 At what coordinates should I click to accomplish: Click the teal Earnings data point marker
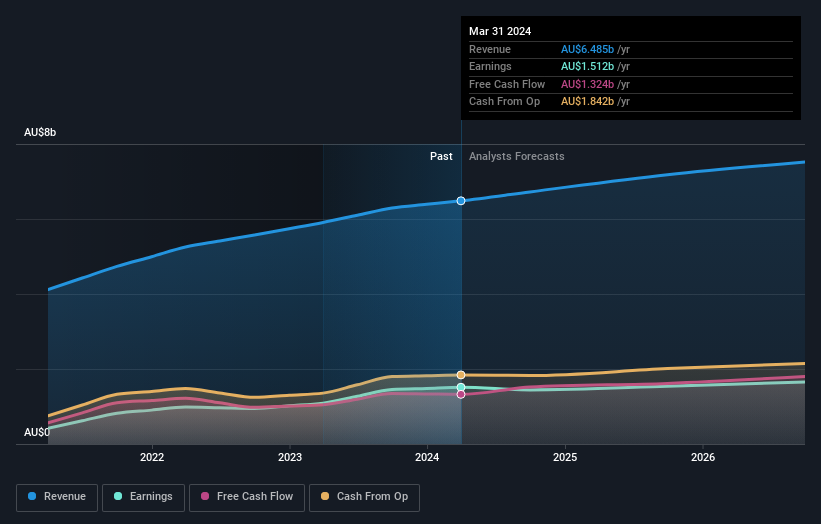(x=461, y=387)
